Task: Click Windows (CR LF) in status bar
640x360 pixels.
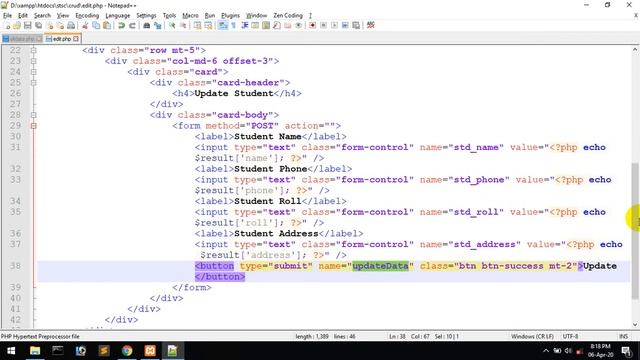Action: [x=532, y=336]
